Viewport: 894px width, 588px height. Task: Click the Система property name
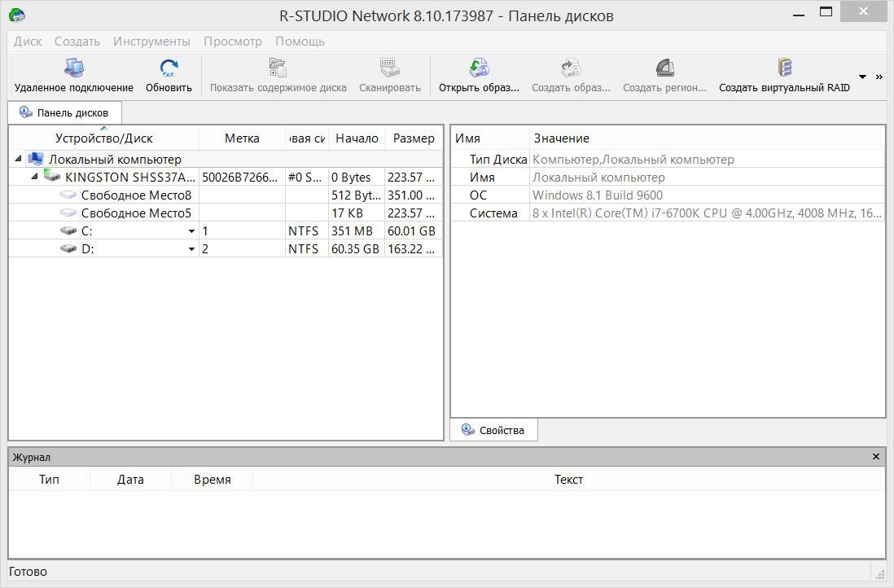[x=493, y=213]
